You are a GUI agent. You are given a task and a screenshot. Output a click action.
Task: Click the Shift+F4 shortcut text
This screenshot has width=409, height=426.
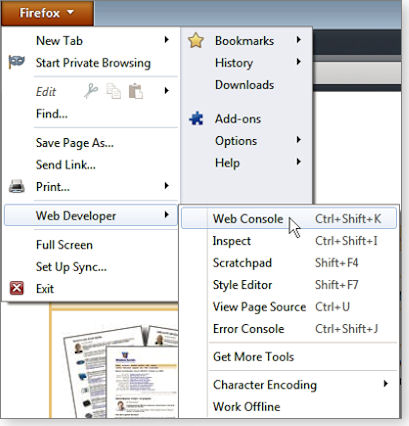(x=337, y=263)
